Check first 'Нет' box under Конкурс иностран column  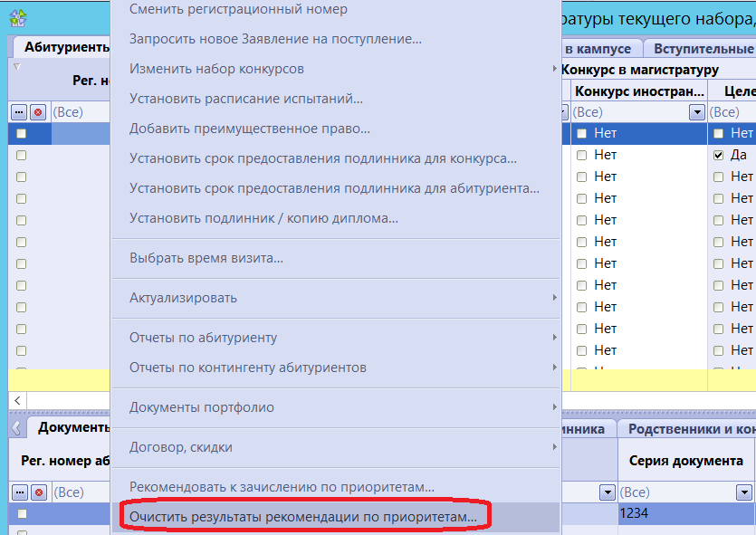582,133
